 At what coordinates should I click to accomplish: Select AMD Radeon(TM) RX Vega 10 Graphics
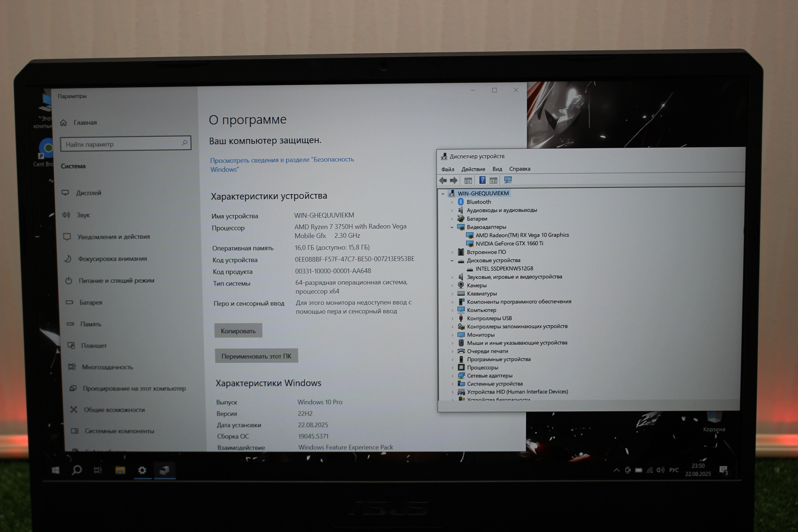click(x=522, y=235)
